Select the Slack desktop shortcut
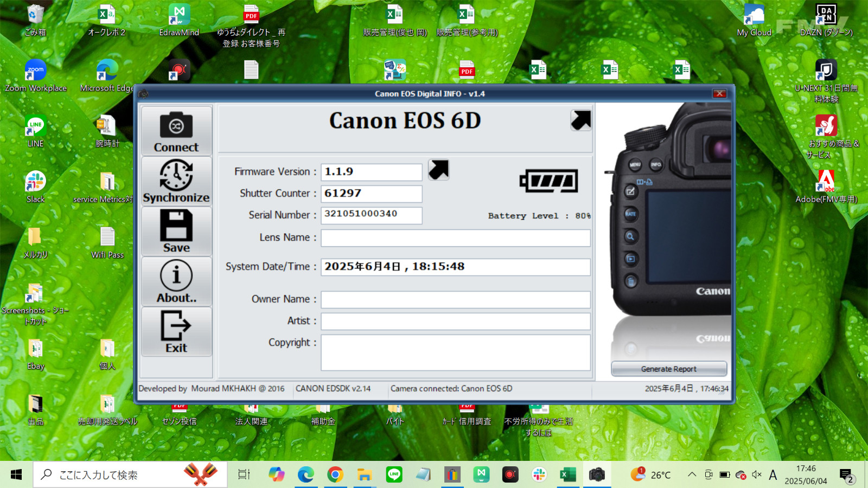Image resolution: width=868 pixels, height=488 pixels. pos(35,187)
